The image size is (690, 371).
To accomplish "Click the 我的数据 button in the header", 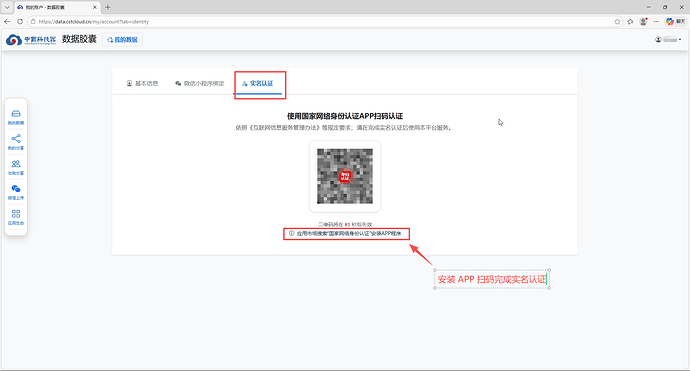I will (x=122, y=40).
